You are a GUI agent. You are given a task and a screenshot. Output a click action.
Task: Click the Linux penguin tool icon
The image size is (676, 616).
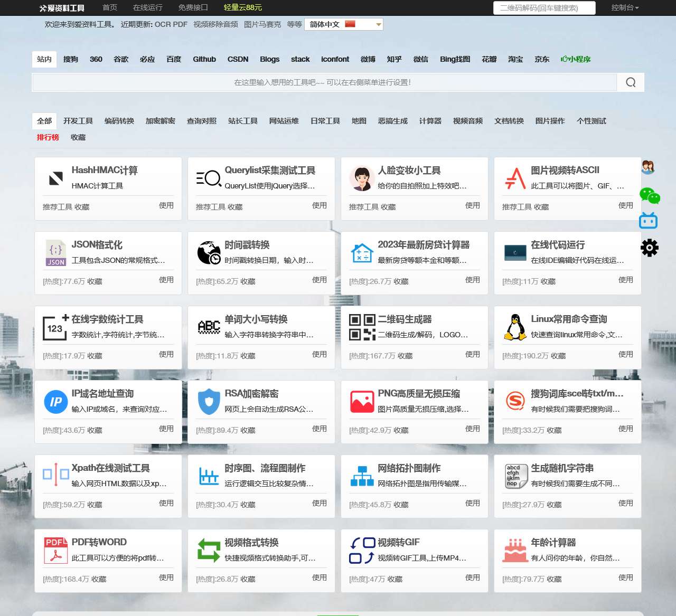point(515,327)
